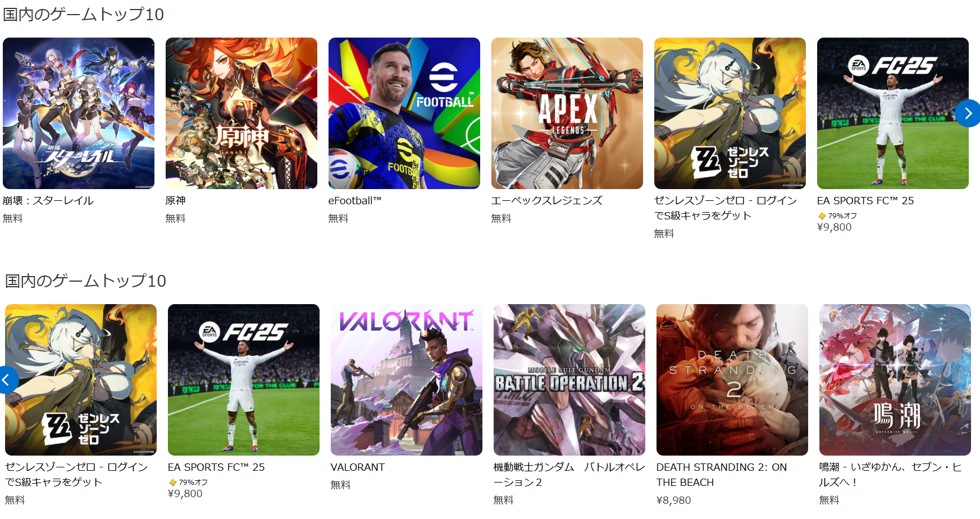
Task: Click the PlayStation Plus icon in bottom row
Action: 172,483
